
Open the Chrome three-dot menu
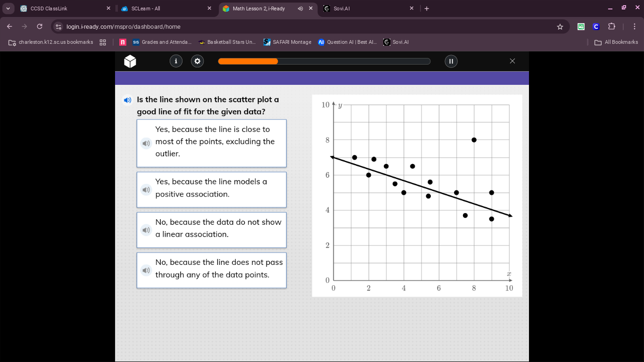click(634, 27)
